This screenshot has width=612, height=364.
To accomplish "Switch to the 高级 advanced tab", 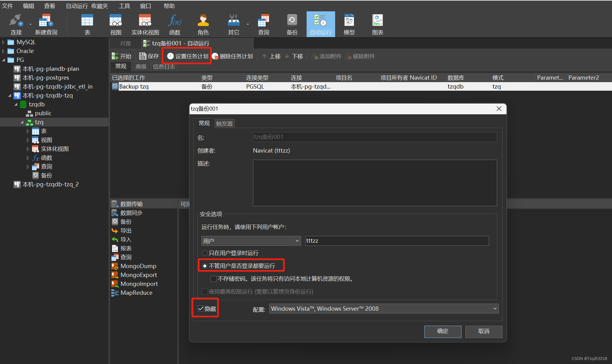I will [x=141, y=66].
